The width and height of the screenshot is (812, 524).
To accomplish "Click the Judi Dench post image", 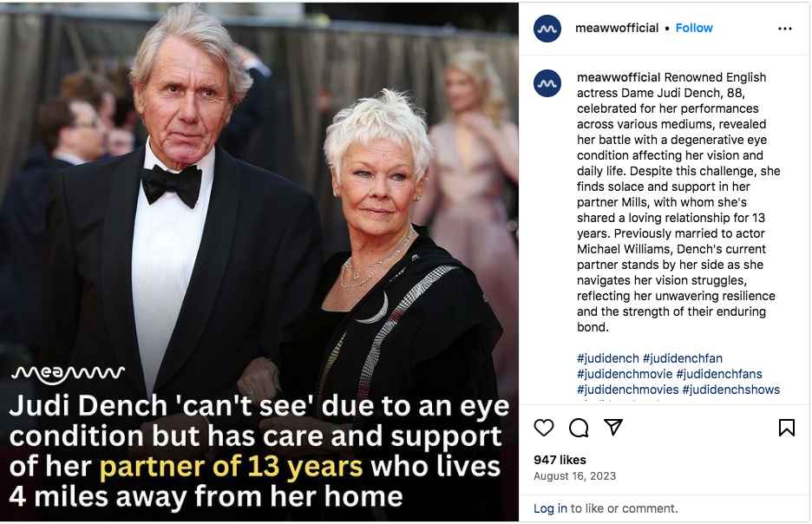I will pyautogui.click(x=259, y=217).
